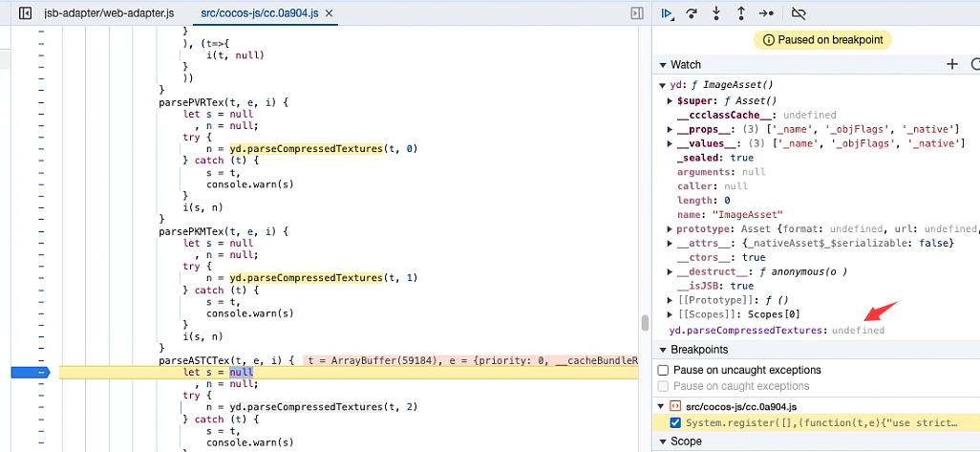Click the inline t = ArrayBuffer(59184) value
The height and width of the screenshot is (452, 980).
(x=372, y=360)
